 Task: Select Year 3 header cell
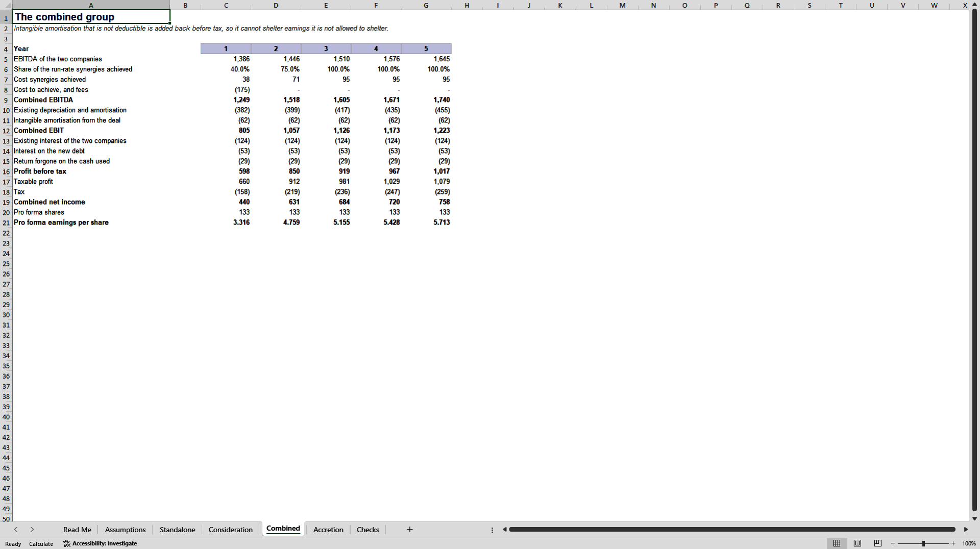click(326, 48)
